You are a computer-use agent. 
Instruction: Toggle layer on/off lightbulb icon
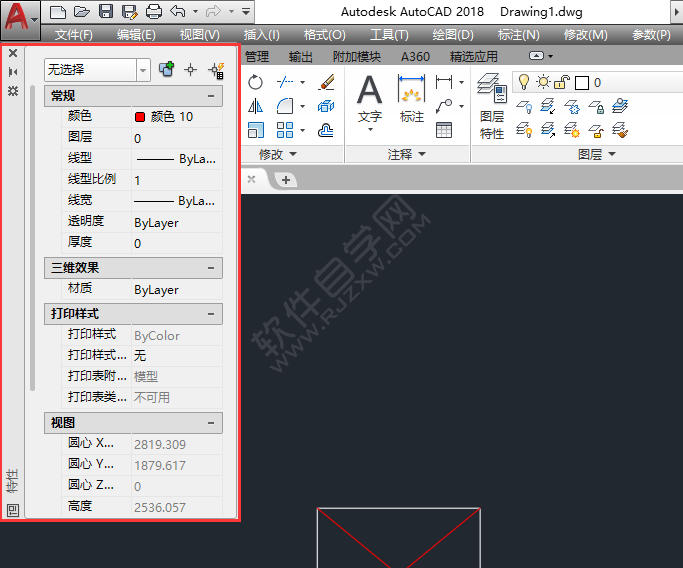[524, 82]
